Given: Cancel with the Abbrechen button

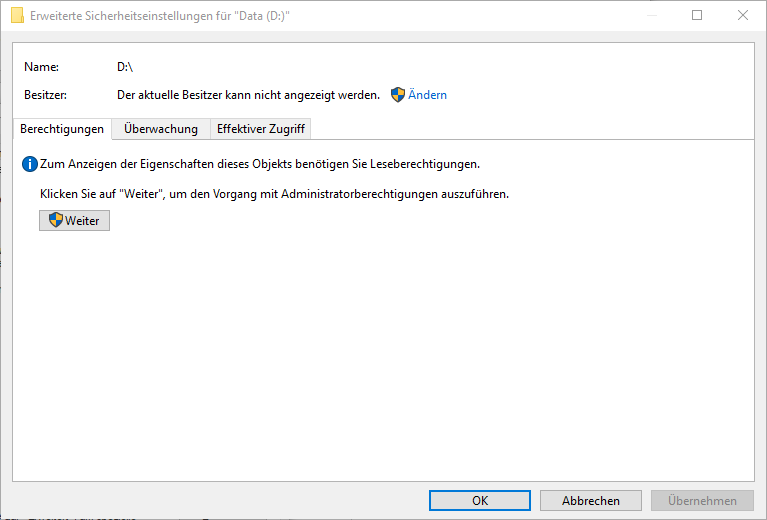Looking at the screenshot, I should [590, 500].
